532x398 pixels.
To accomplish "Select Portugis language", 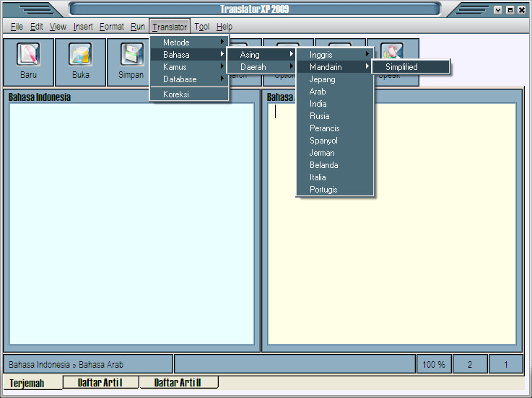I will pos(335,190).
